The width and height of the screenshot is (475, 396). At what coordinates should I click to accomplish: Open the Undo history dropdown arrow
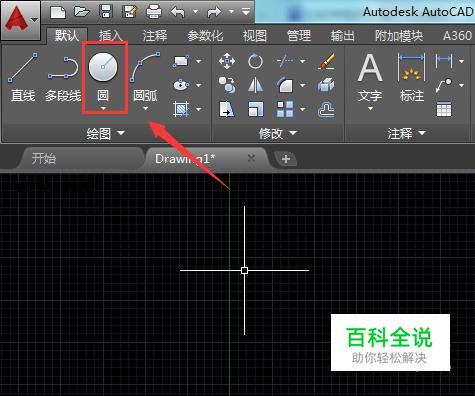click(x=196, y=12)
